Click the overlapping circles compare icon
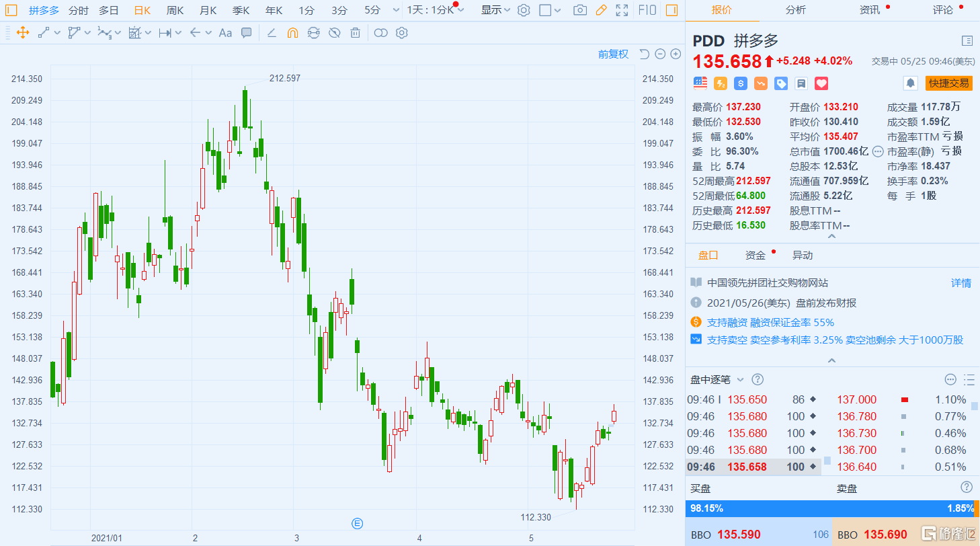Image resolution: width=980 pixels, height=546 pixels. coord(381,32)
